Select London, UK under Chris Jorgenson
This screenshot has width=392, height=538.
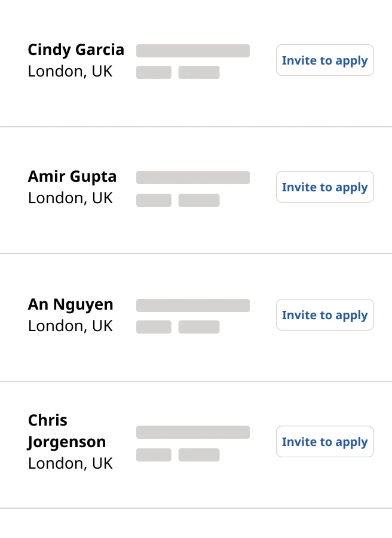pos(70,463)
